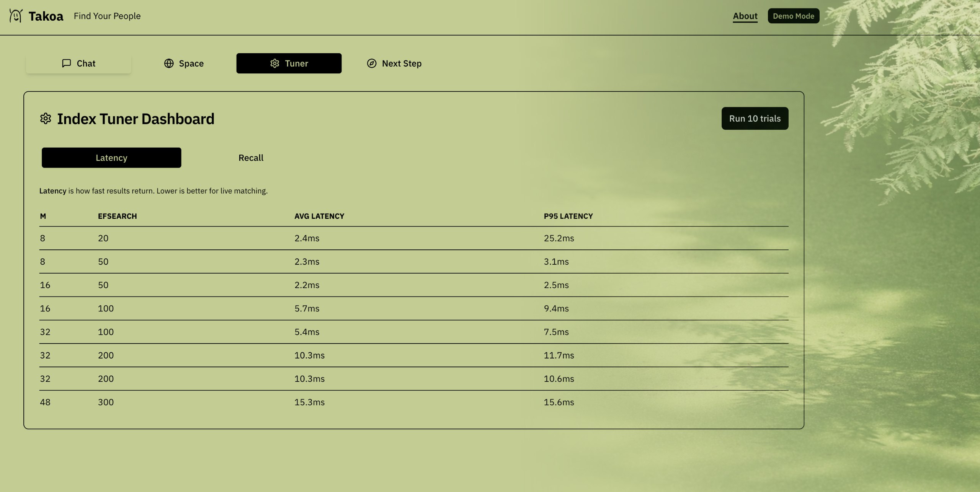Switch to the Space tab
980x492 pixels.
[x=184, y=63]
